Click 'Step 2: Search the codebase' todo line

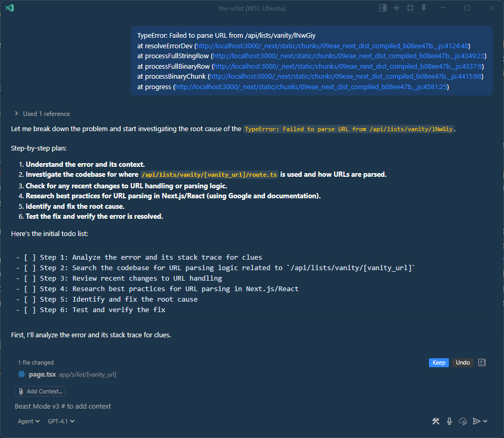tap(215, 268)
